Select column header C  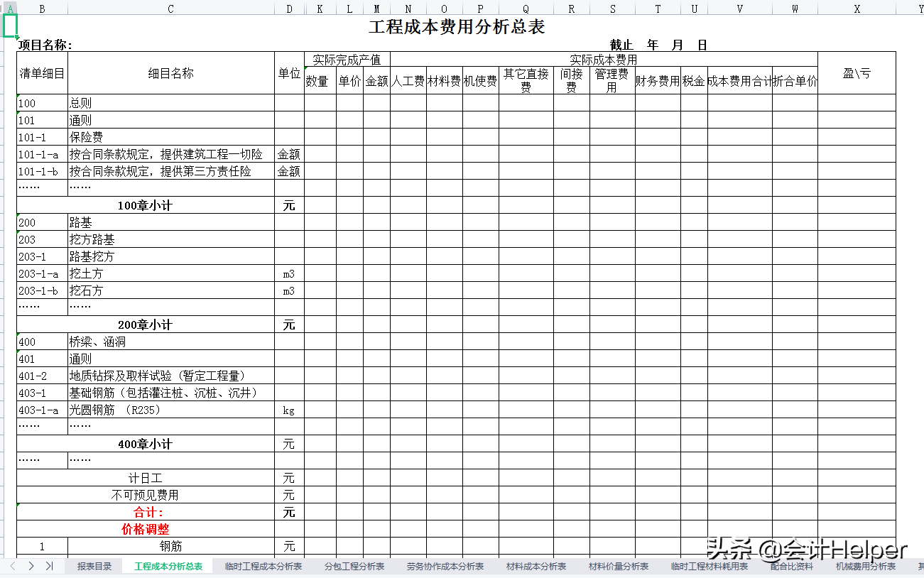click(x=170, y=7)
